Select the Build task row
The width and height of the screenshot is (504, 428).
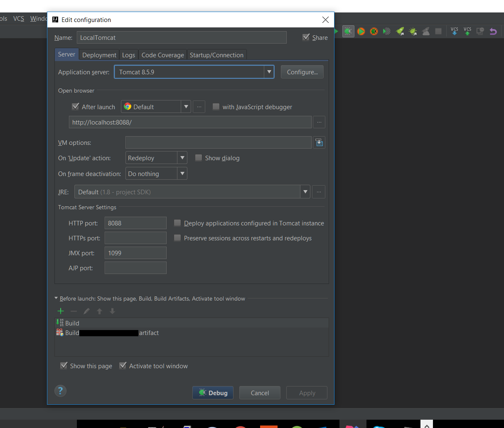pos(192,323)
